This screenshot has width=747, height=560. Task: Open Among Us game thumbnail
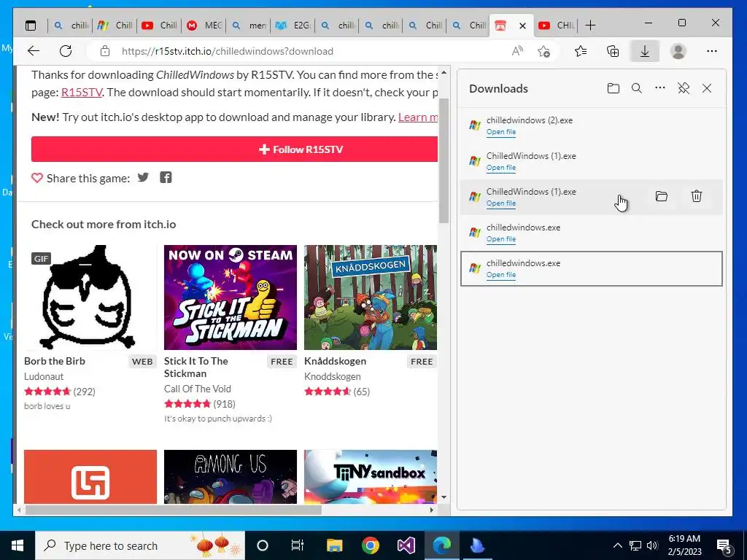pos(230,477)
